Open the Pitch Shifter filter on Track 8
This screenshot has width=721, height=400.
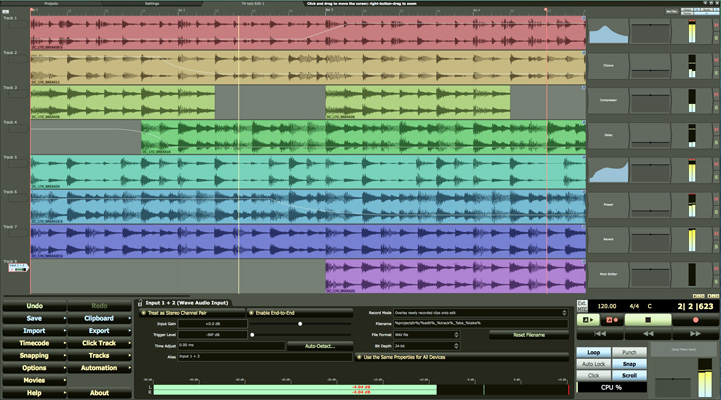point(608,274)
